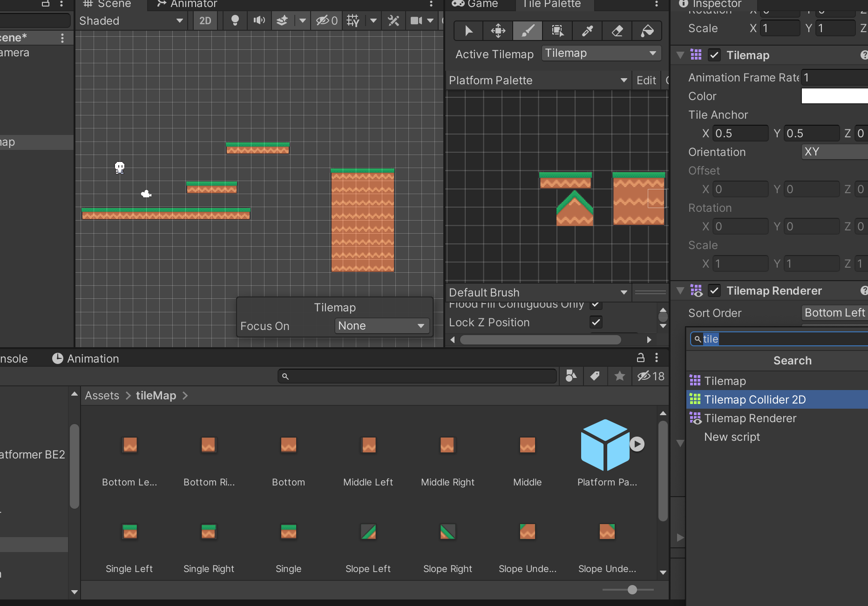This screenshot has height=606, width=868.
Task: Select the Slope Left tile asset
Action: pos(368,532)
